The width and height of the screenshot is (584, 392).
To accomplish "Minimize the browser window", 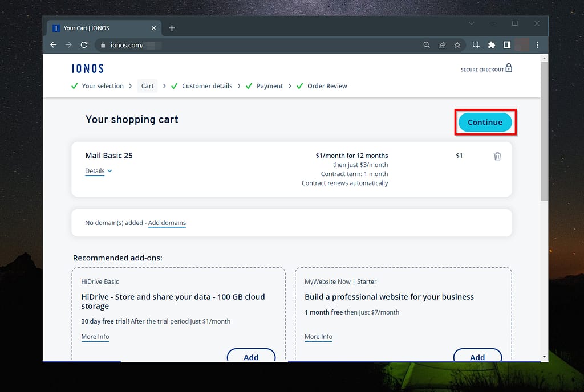I will [493, 23].
